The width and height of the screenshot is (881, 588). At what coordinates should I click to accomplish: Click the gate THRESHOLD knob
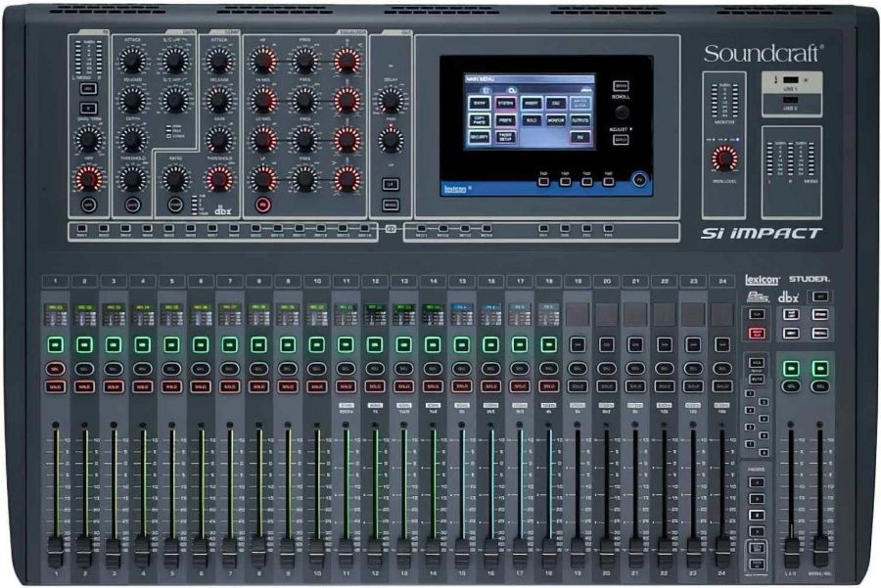coord(132,179)
